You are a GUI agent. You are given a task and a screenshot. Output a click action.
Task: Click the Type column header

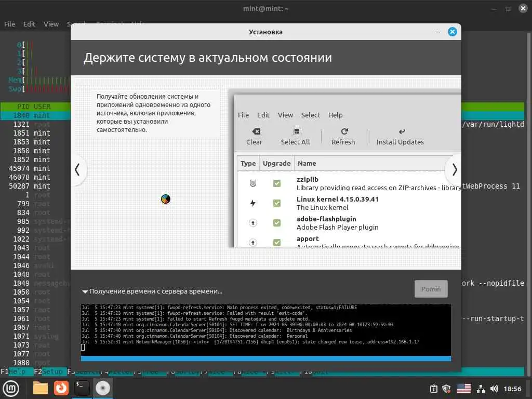click(248, 163)
